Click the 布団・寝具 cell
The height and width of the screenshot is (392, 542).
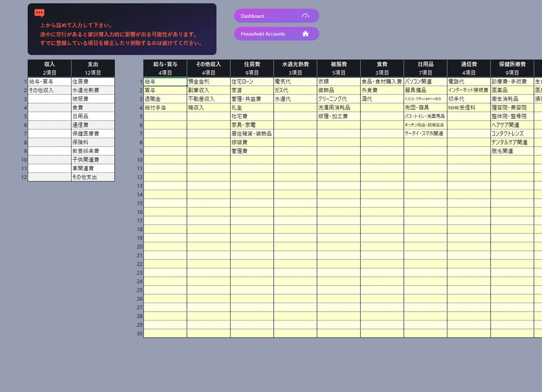(426, 108)
